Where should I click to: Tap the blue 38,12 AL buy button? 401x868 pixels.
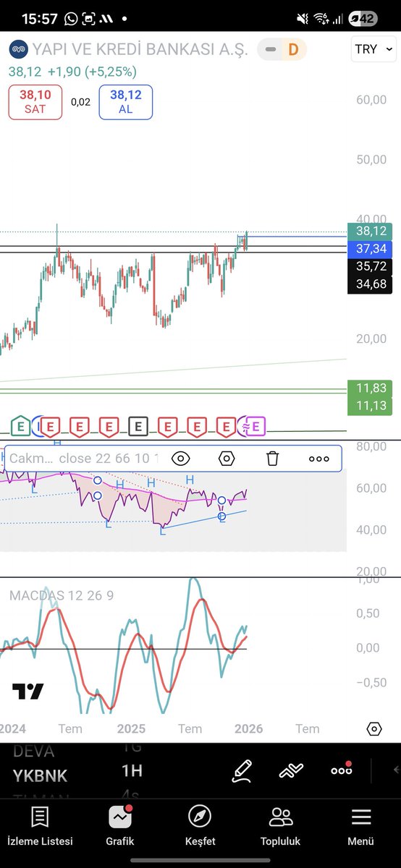click(126, 102)
